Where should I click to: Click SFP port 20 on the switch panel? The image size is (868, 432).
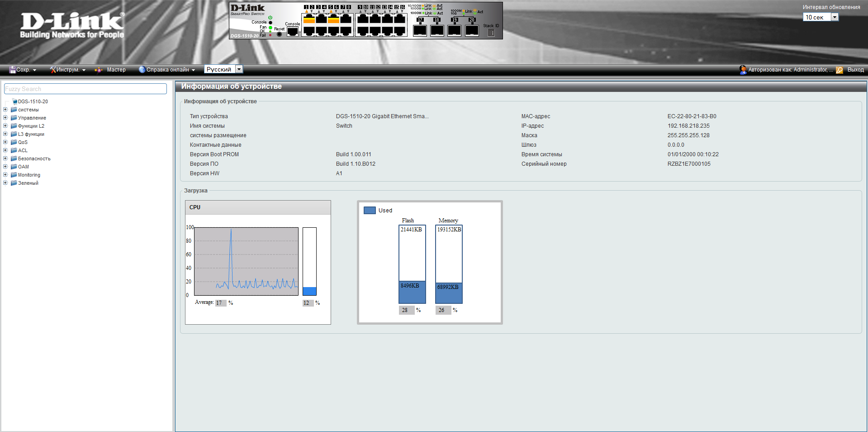pyautogui.click(x=472, y=30)
